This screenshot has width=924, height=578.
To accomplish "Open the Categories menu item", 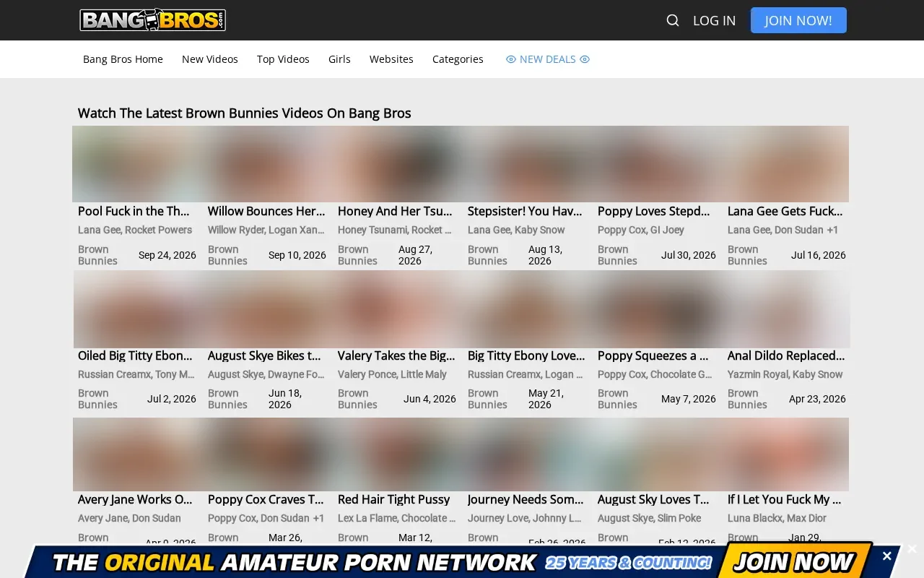I will tap(458, 59).
